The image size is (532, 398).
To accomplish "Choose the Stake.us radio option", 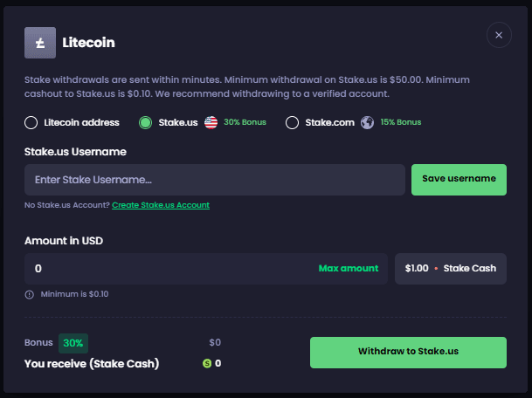I will (x=146, y=123).
